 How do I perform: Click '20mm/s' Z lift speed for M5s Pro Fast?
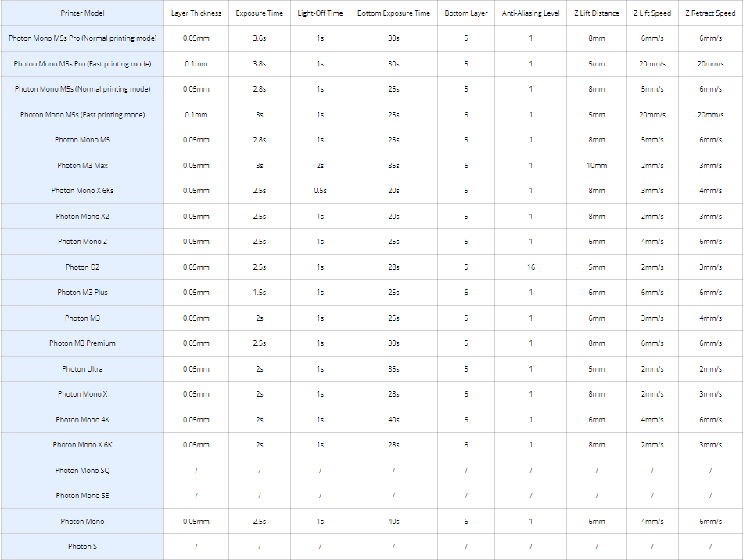pyautogui.click(x=652, y=63)
